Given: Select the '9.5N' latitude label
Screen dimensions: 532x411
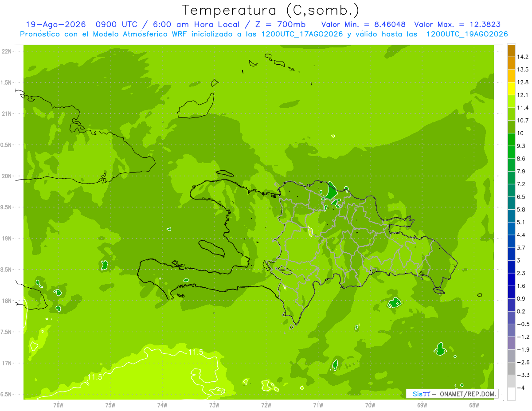Looking at the screenshot, I should tap(7, 207).
